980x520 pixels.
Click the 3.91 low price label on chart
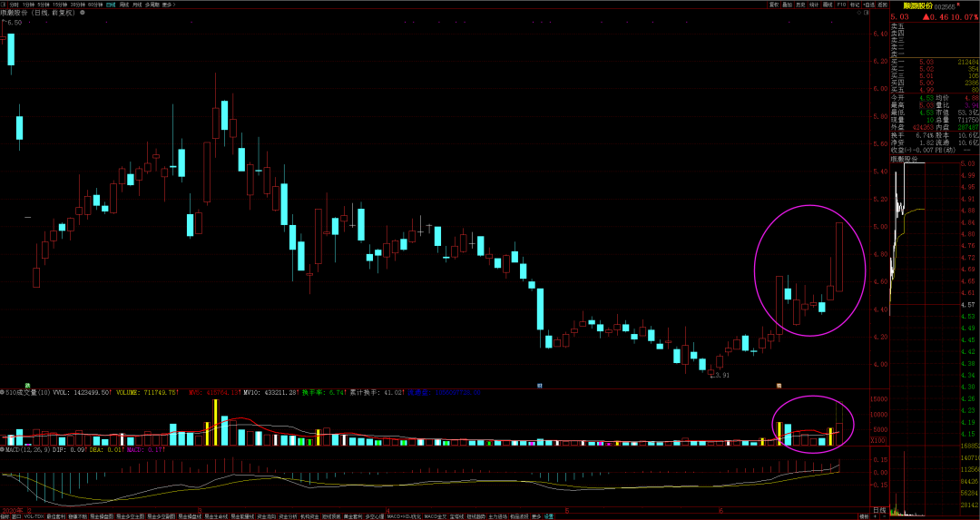(x=720, y=375)
